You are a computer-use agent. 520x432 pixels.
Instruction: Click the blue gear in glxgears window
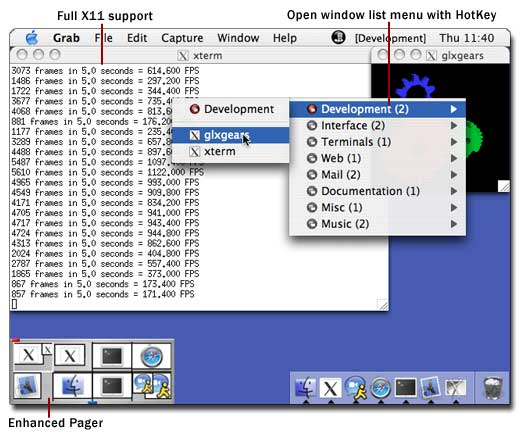click(x=415, y=87)
